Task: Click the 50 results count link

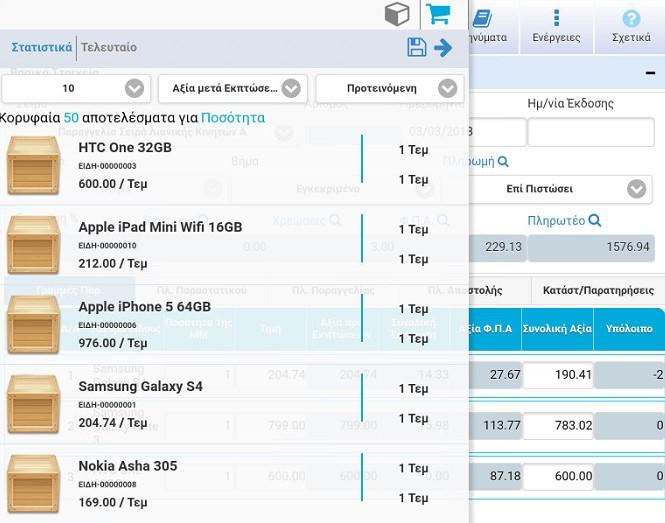Action: coord(71,117)
